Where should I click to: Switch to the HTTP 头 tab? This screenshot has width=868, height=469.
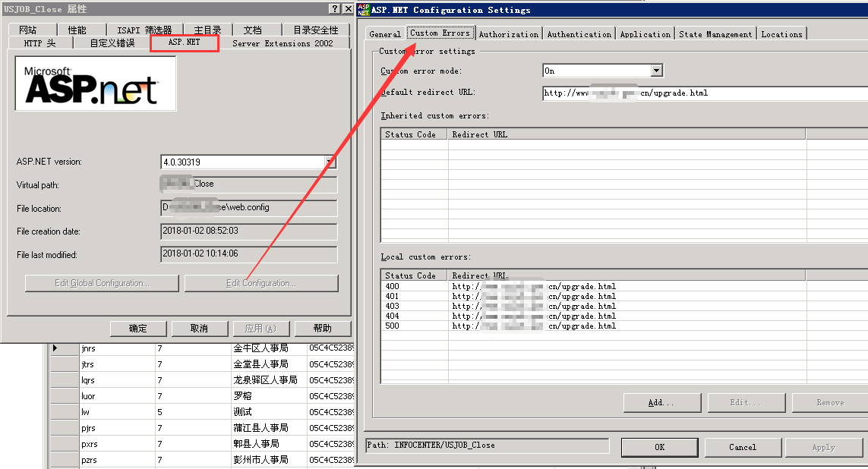39,43
